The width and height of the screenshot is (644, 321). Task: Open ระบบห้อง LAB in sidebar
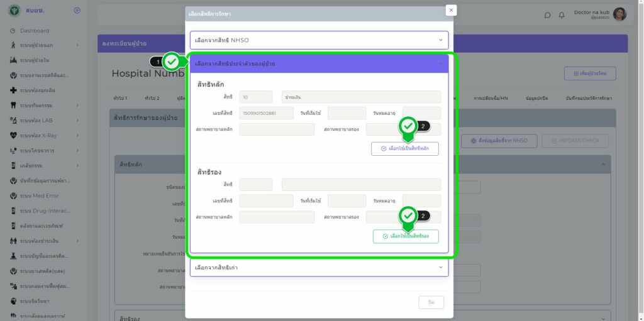(42, 120)
